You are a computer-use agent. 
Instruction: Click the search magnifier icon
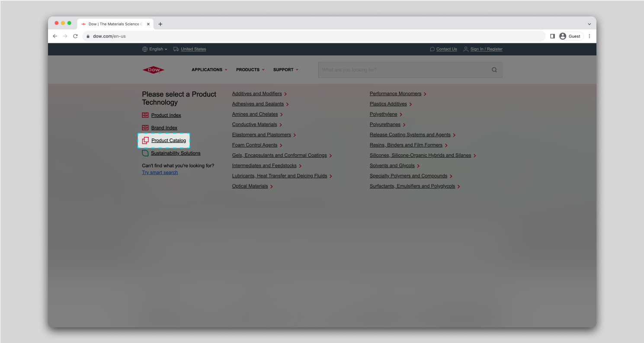[x=494, y=70]
